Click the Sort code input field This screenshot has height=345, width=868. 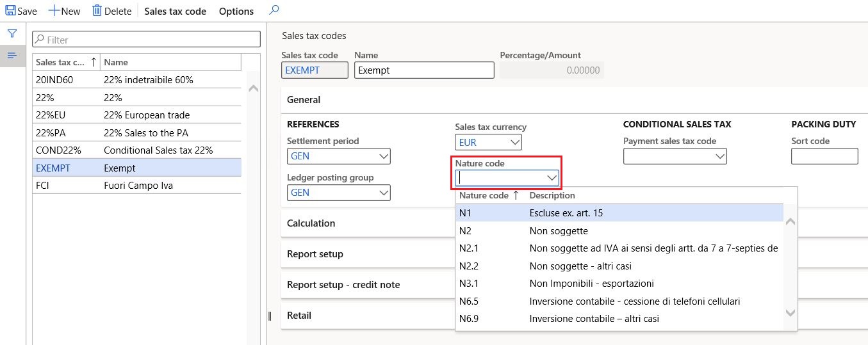coord(824,156)
